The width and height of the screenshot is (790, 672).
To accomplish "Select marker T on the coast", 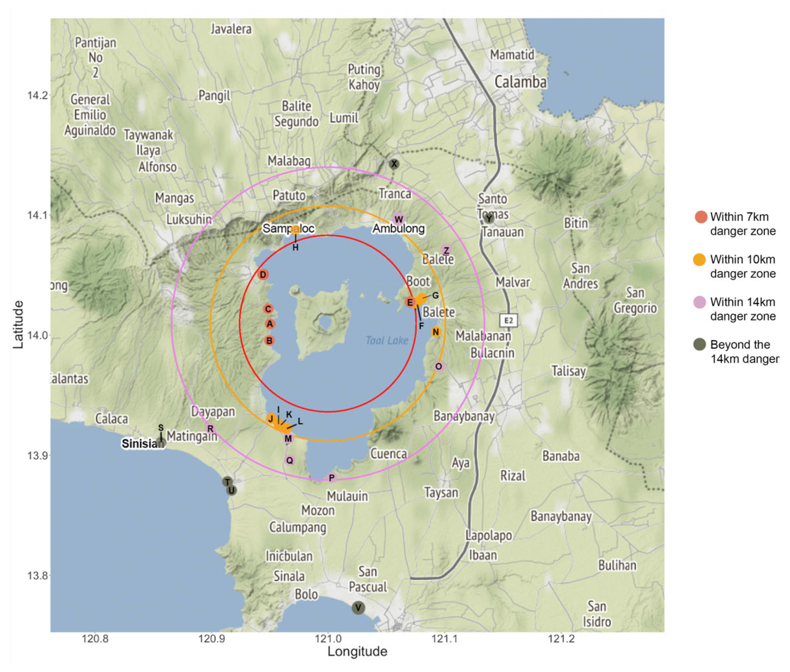I will click(x=227, y=481).
